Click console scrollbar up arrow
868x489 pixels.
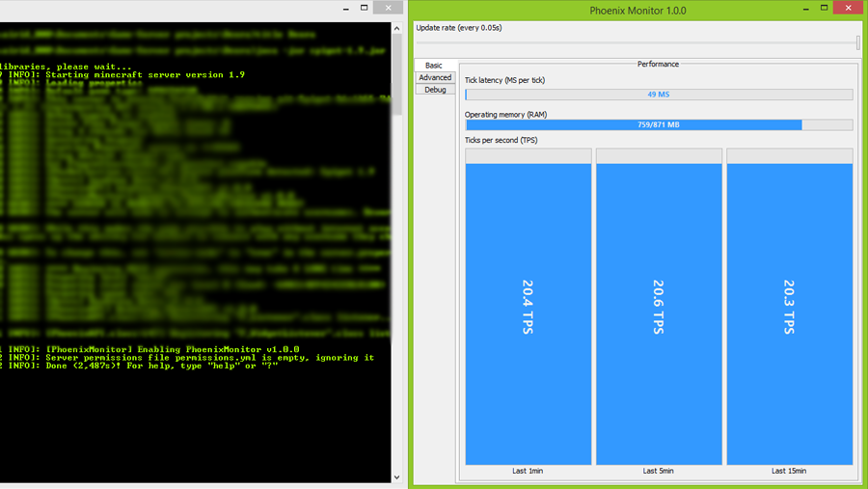pos(397,28)
